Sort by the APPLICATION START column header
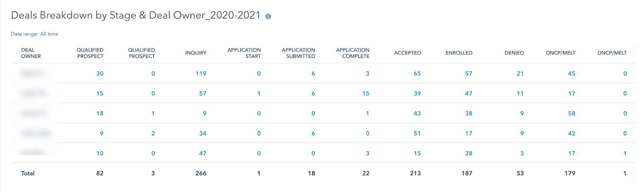Image resolution: width=644 pixels, height=192 pixels. (x=244, y=53)
